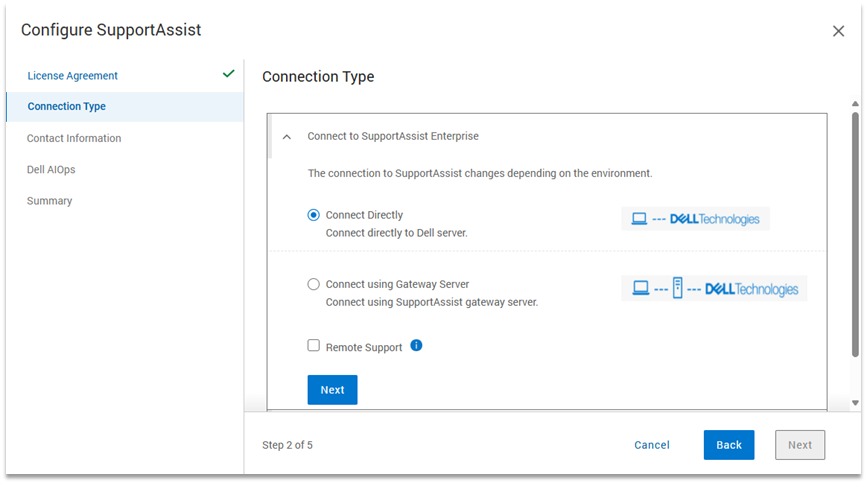Enable the Remote Support checkbox

(314, 346)
